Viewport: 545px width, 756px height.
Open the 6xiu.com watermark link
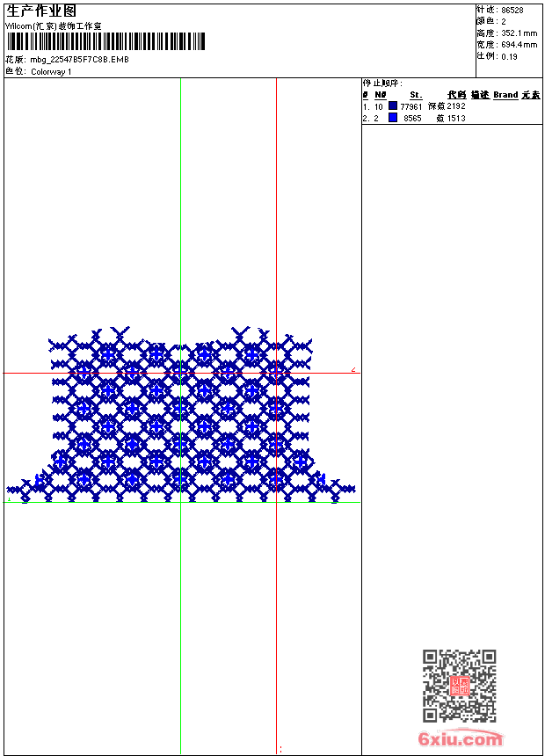tap(461, 738)
